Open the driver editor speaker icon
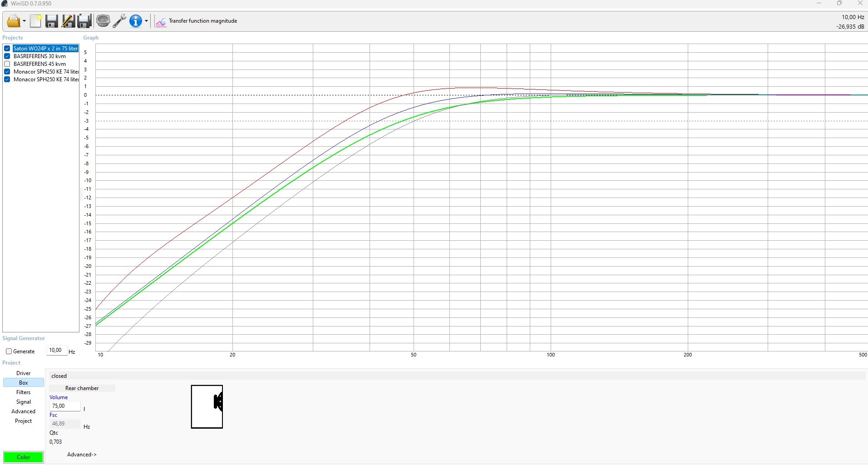The image size is (868, 465). [x=103, y=21]
